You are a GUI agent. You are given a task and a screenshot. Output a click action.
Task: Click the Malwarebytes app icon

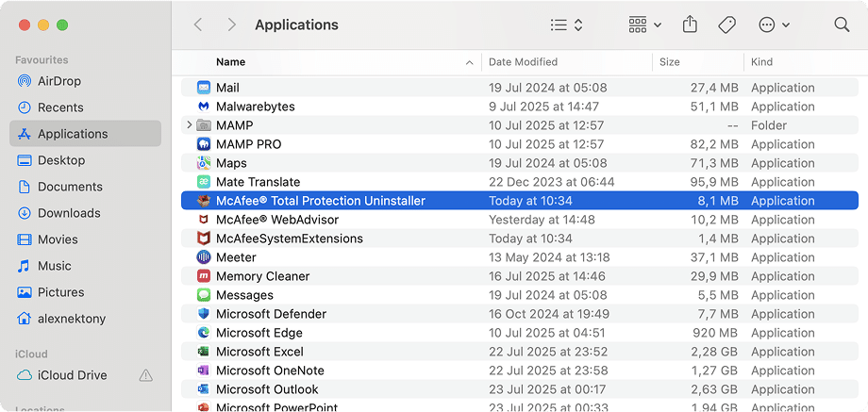click(204, 107)
